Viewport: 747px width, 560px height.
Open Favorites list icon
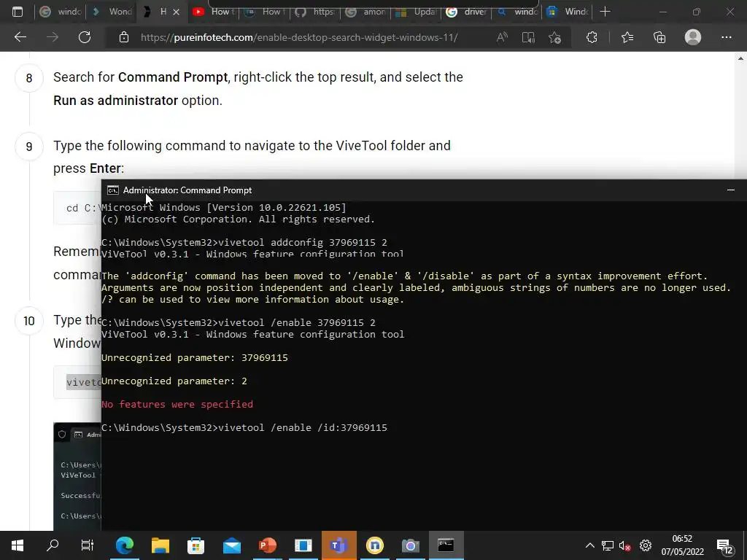coord(627,37)
